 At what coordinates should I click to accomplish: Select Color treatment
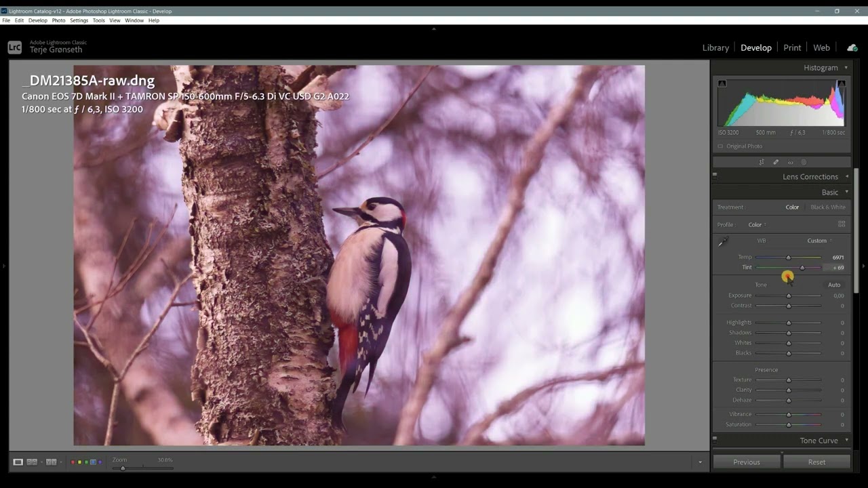[x=792, y=207]
